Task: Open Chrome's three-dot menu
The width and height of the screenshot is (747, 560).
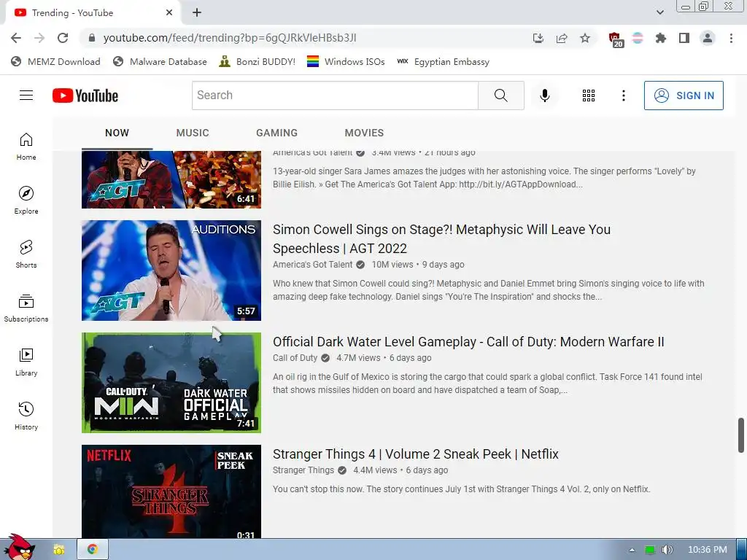Action: [x=731, y=38]
